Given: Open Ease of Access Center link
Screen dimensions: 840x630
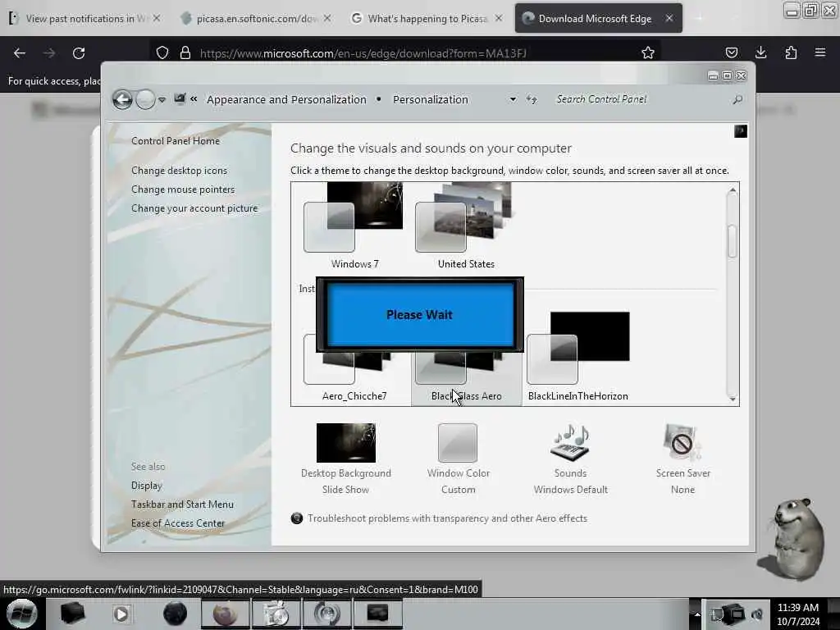Looking at the screenshot, I should click(x=178, y=523).
